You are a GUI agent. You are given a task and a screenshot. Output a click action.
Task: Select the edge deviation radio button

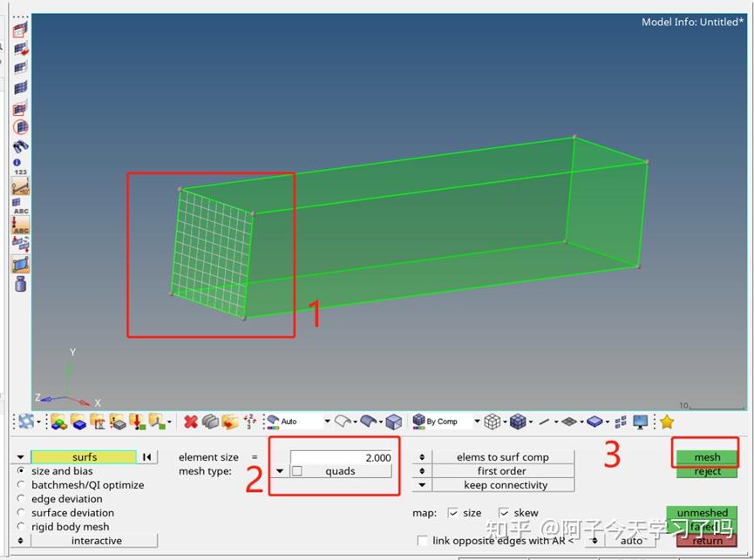pos(22,498)
